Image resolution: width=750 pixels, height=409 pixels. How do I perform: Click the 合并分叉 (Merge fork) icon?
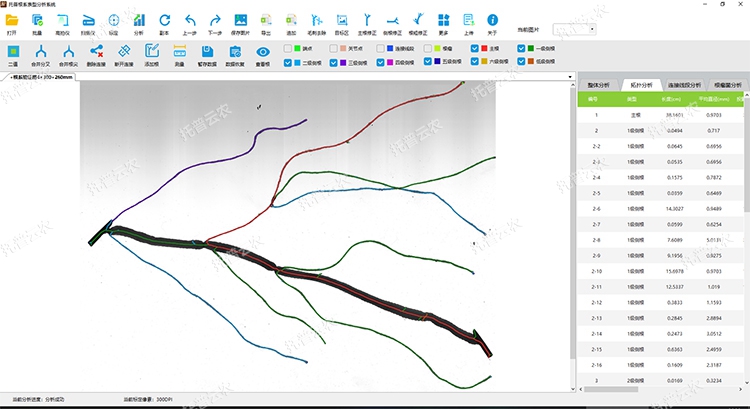click(x=41, y=54)
